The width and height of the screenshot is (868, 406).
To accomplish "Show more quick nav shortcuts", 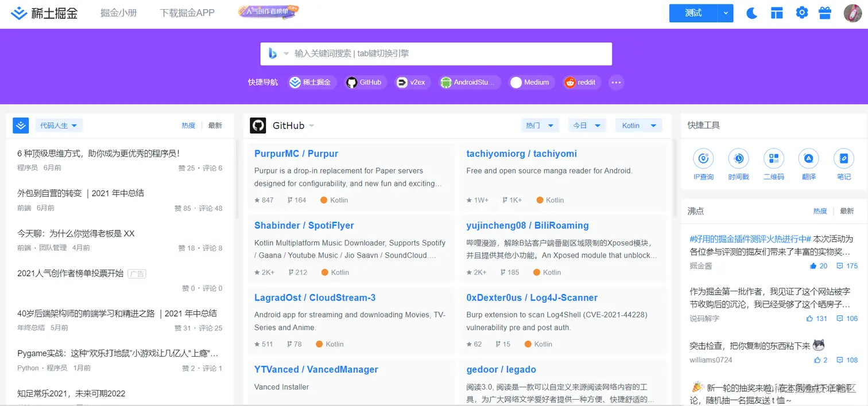I will click(616, 83).
